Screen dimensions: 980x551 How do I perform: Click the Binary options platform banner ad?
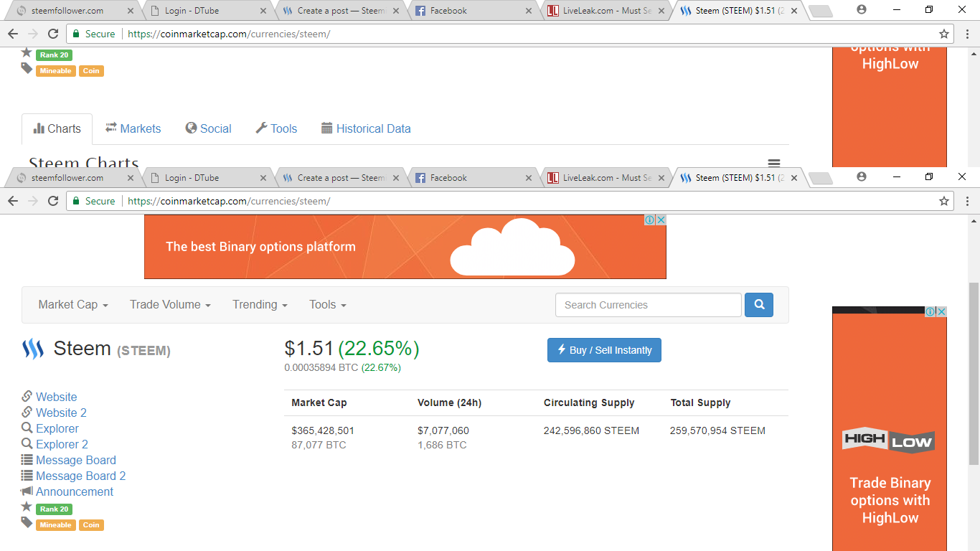[405, 247]
